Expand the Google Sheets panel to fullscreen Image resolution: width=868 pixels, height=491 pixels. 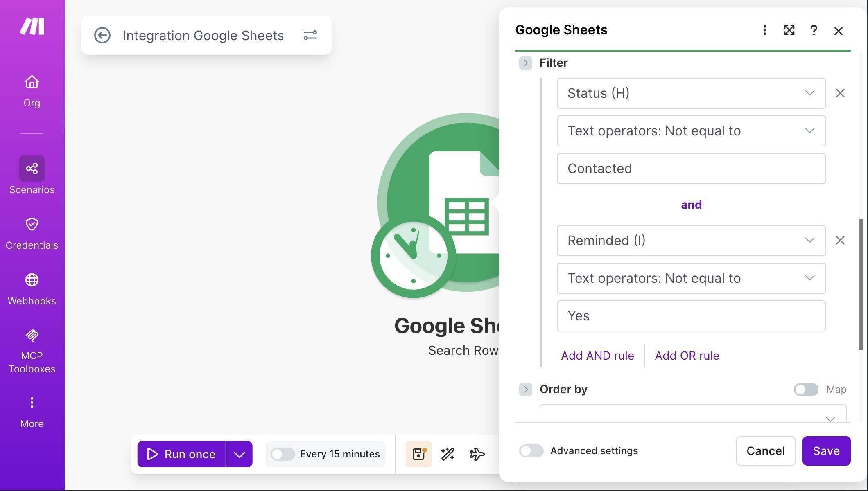pyautogui.click(x=789, y=30)
